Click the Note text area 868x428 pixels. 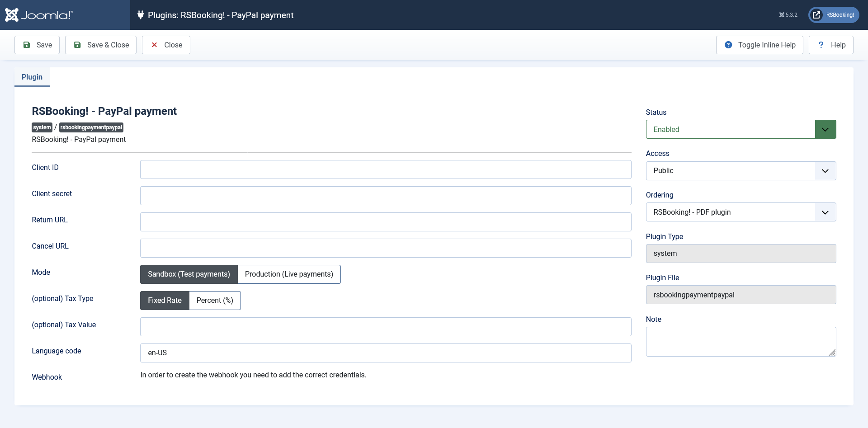click(741, 342)
